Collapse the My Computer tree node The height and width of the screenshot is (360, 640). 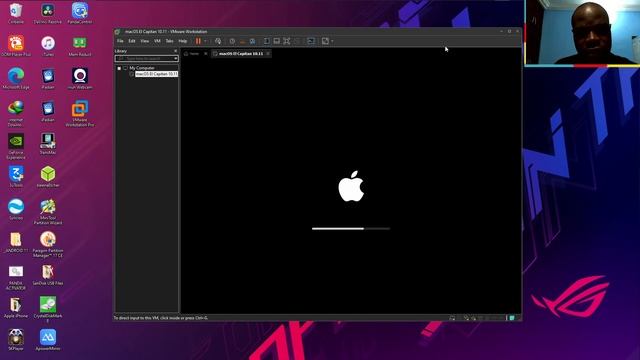[x=119, y=68]
